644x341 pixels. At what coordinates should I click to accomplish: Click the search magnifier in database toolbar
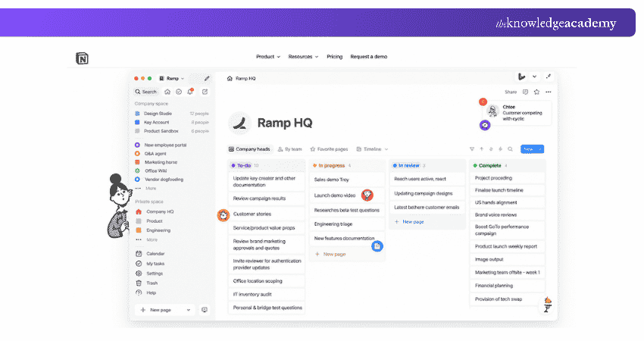pos(510,149)
